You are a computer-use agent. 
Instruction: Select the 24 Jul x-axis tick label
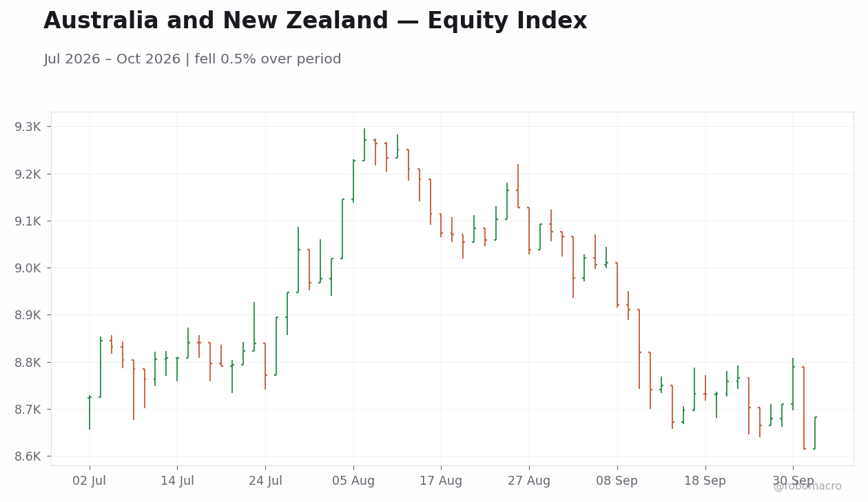pyautogui.click(x=265, y=481)
